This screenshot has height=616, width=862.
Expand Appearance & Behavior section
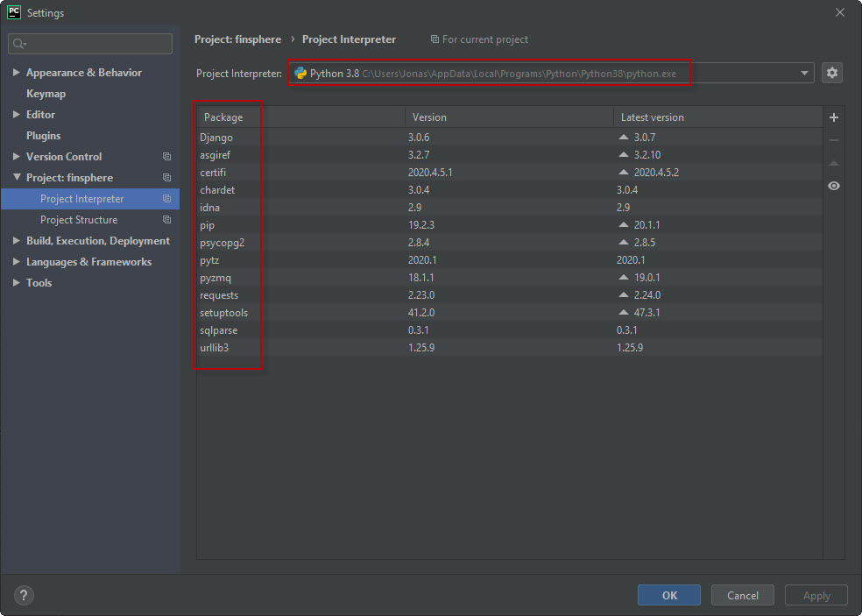(x=16, y=72)
